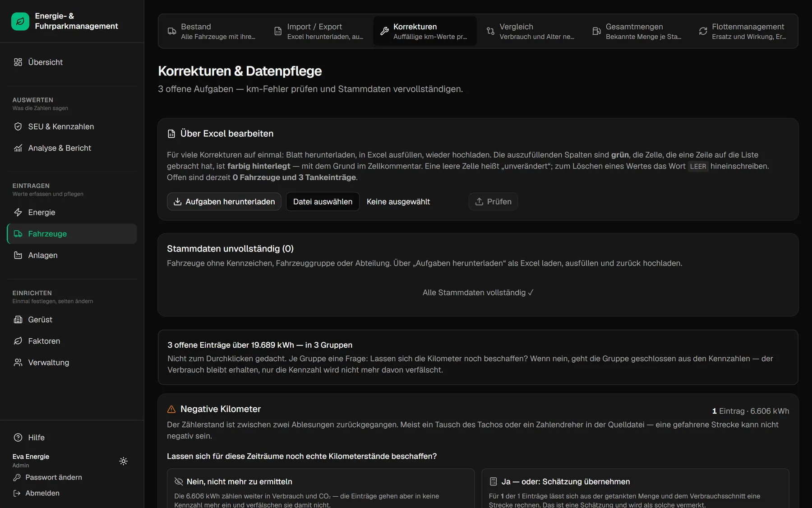Open the Vergleich tab
Viewport: 812px width, 508px height.
point(531,31)
